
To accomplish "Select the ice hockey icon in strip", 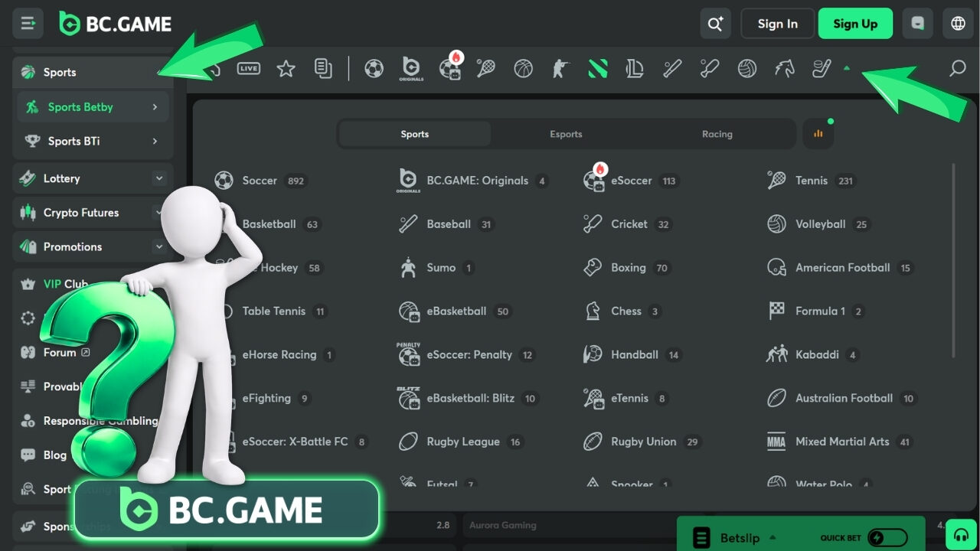I will (822, 69).
